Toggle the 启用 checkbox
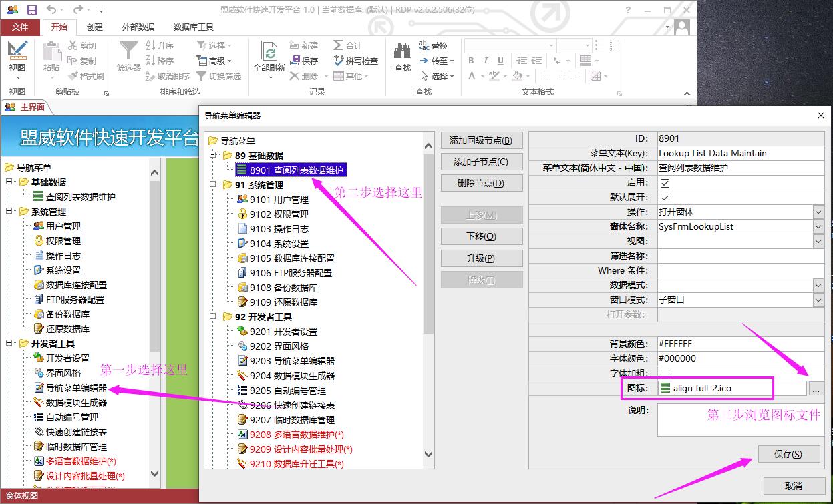This screenshot has height=504, width=833. (665, 183)
